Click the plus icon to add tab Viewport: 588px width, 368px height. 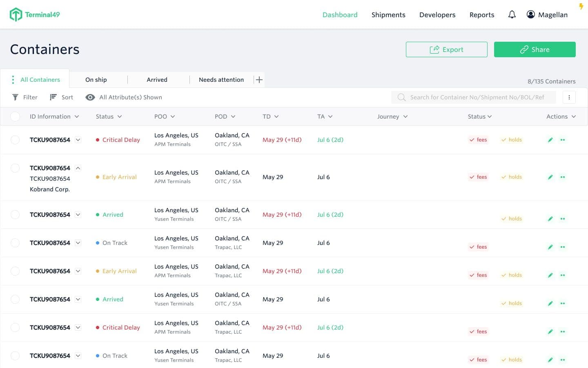[259, 80]
